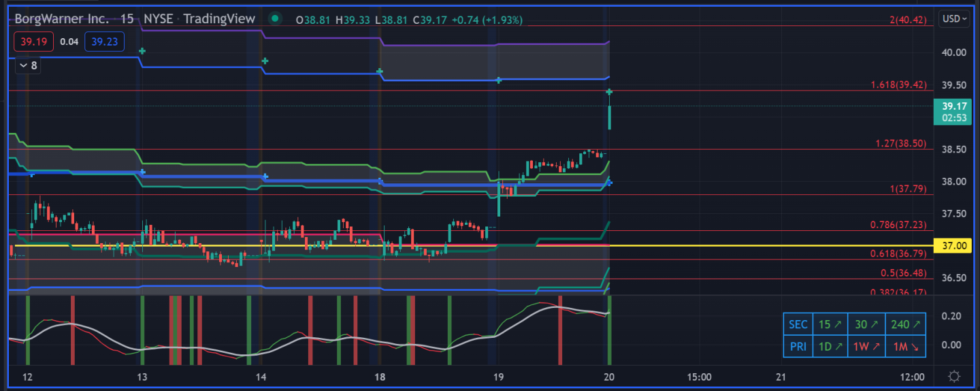Click the 1W trend cell
The width and height of the screenshot is (980, 391).
[866, 346]
